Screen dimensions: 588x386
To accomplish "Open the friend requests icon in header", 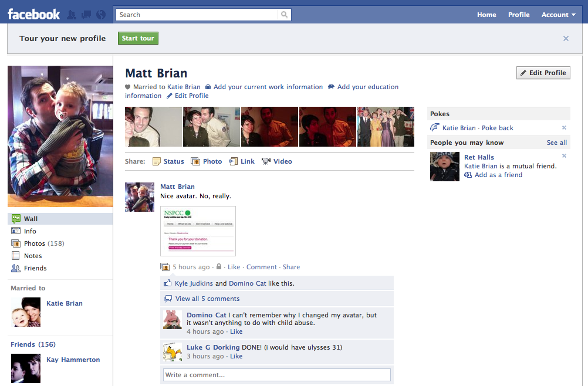I will [71, 15].
